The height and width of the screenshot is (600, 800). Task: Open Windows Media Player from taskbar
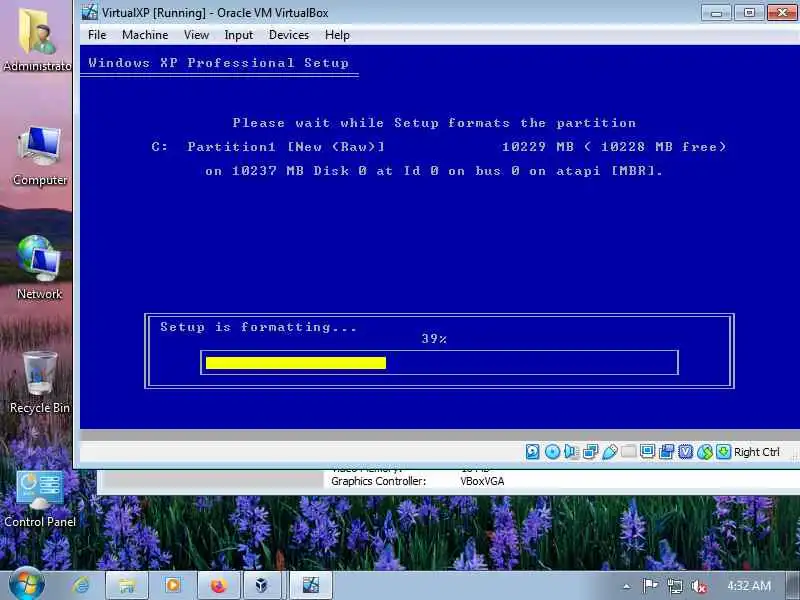tap(172, 585)
